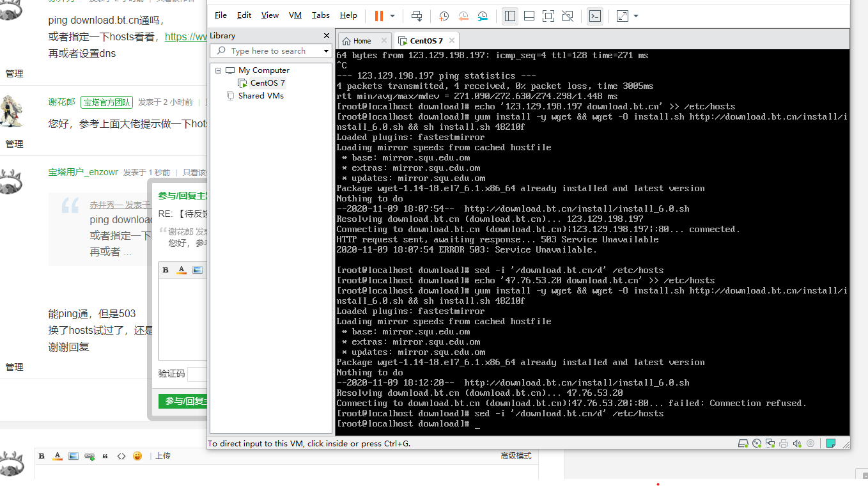
Task: Click Bold in reply popup editor
Action: (x=166, y=270)
